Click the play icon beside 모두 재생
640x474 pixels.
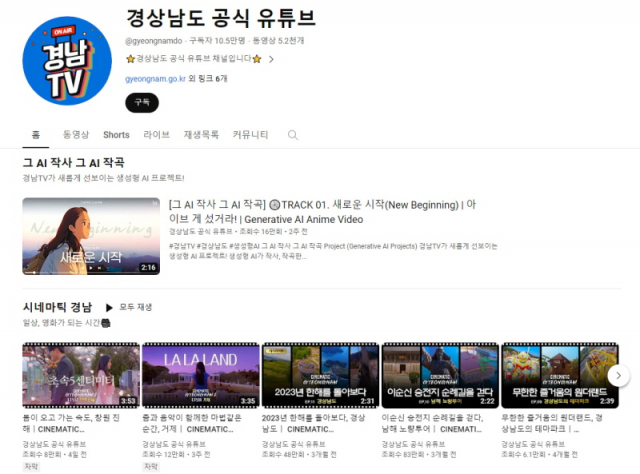[x=109, y=307]
